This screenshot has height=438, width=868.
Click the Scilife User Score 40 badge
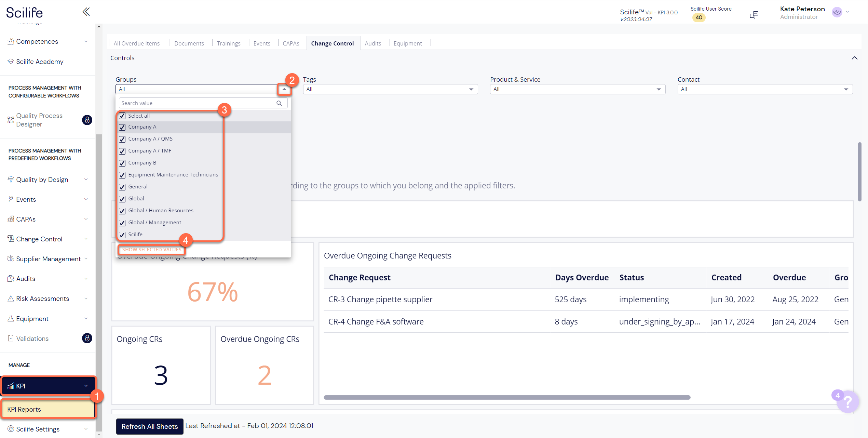(x=699, y=17)
